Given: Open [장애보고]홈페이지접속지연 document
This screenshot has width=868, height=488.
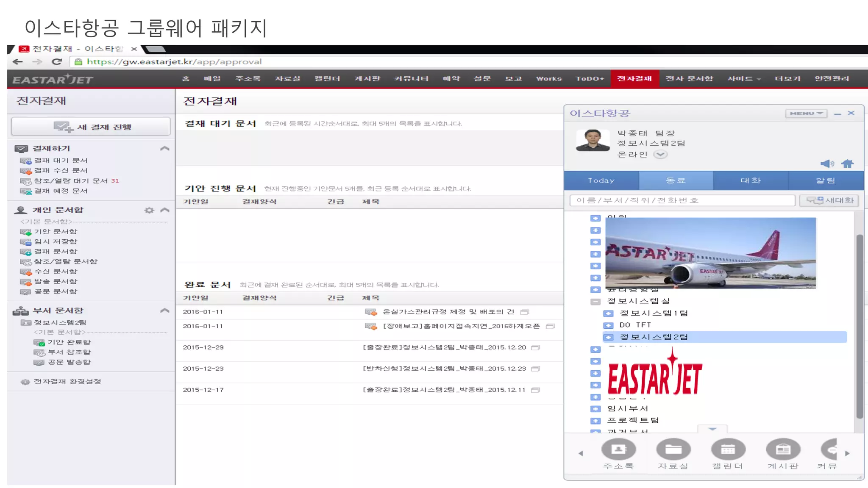Looking at the screenshot, I should 461,326.
